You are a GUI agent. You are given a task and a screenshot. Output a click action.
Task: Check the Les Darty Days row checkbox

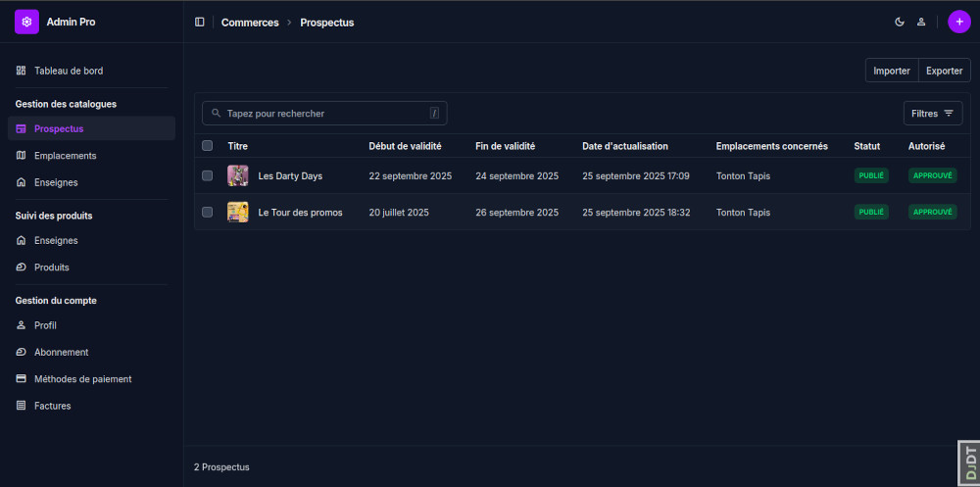coord(207,176)
